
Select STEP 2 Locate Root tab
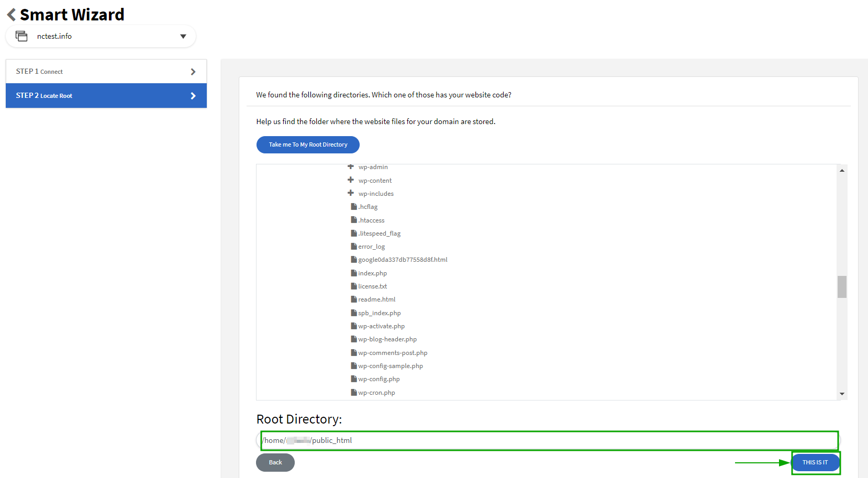[x=106, y=96]
